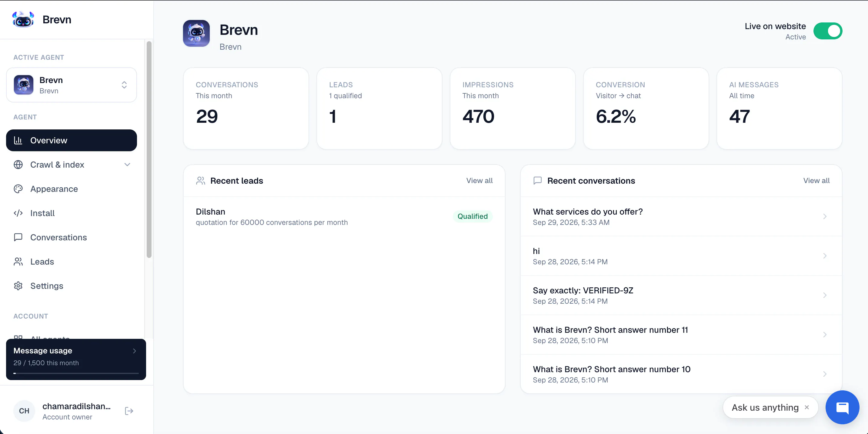Click the Overview bar chart icon
This screenshot has width=868, height=434.
(18, 140)
